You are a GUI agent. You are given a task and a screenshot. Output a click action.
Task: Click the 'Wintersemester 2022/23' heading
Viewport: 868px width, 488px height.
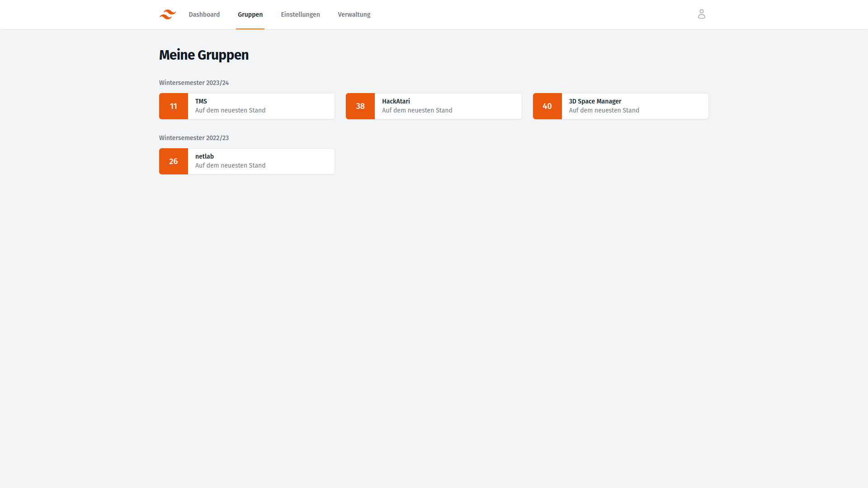pyautogui.click(x=194, y=138)
